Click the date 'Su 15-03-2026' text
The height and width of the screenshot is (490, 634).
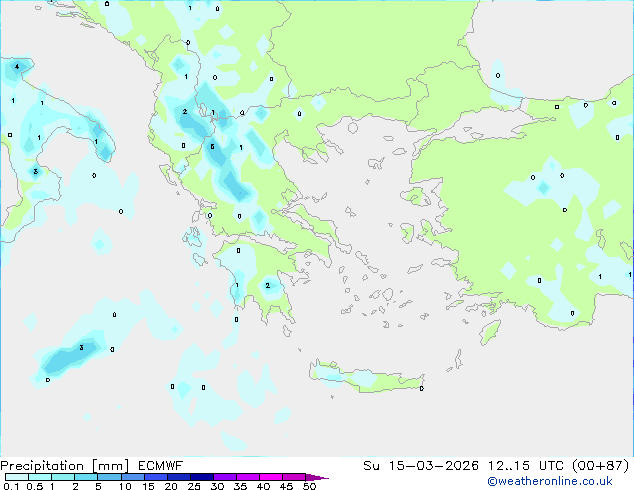point(421,466)
